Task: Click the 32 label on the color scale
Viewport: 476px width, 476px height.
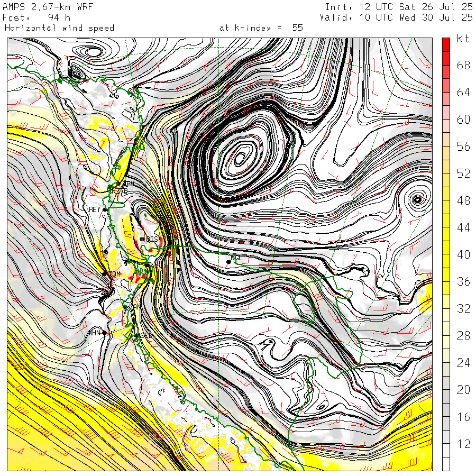Action: click(x=463, y=308)
